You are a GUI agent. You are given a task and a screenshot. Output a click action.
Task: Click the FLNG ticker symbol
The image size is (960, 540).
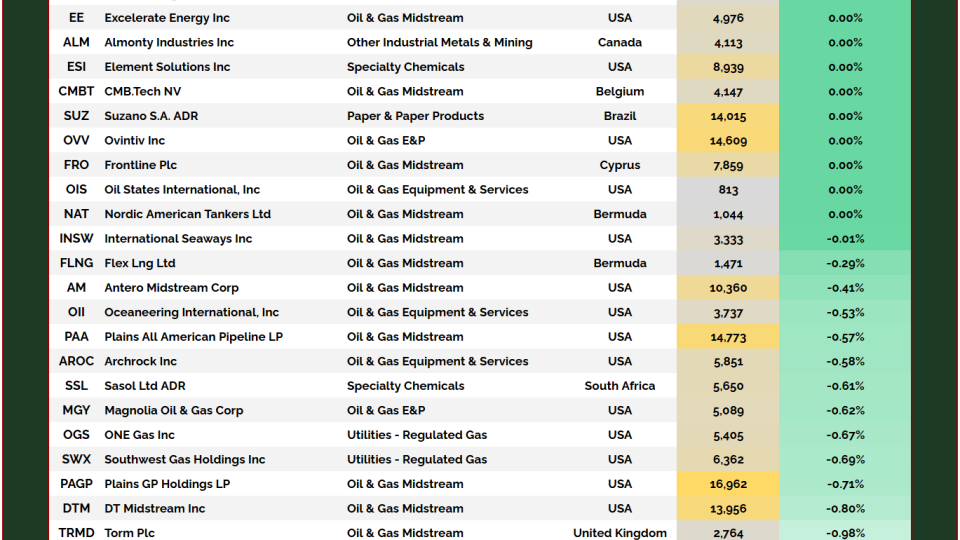click(x=76, y=263)
